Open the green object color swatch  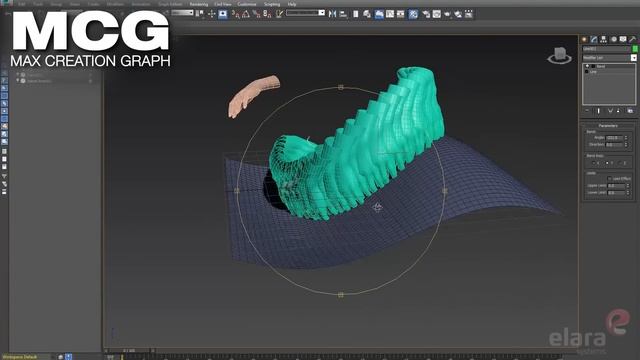coord(635,49)
